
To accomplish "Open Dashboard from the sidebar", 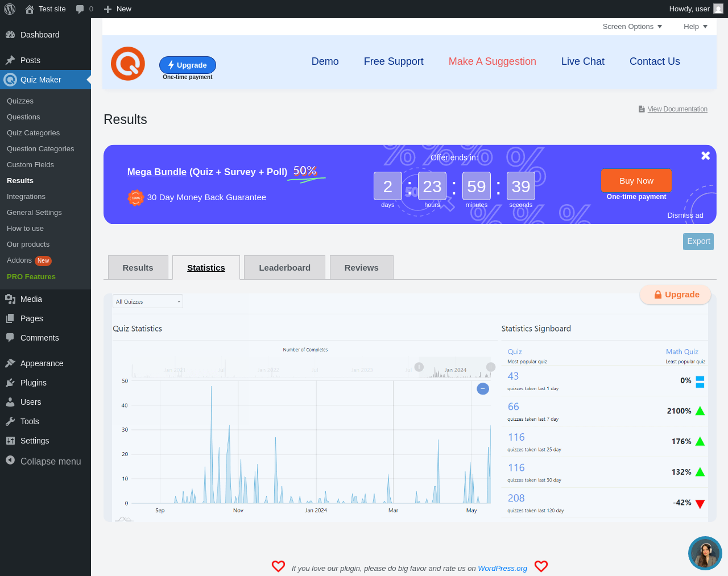I will pos(45,35).
